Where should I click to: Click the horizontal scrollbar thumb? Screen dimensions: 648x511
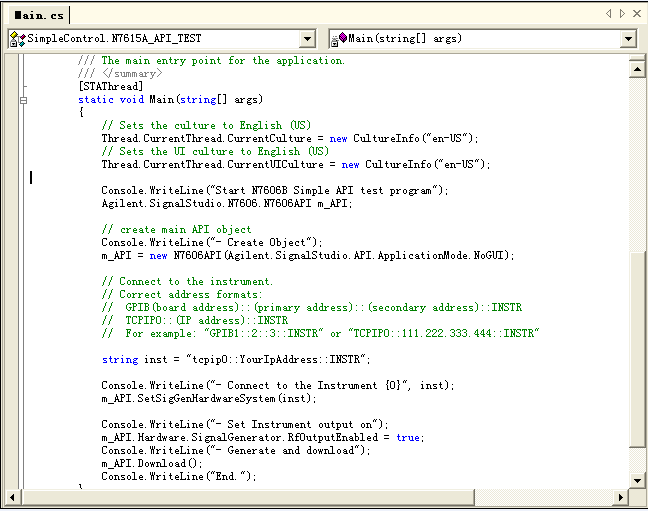pyautogui.click(x=248, y=497)
